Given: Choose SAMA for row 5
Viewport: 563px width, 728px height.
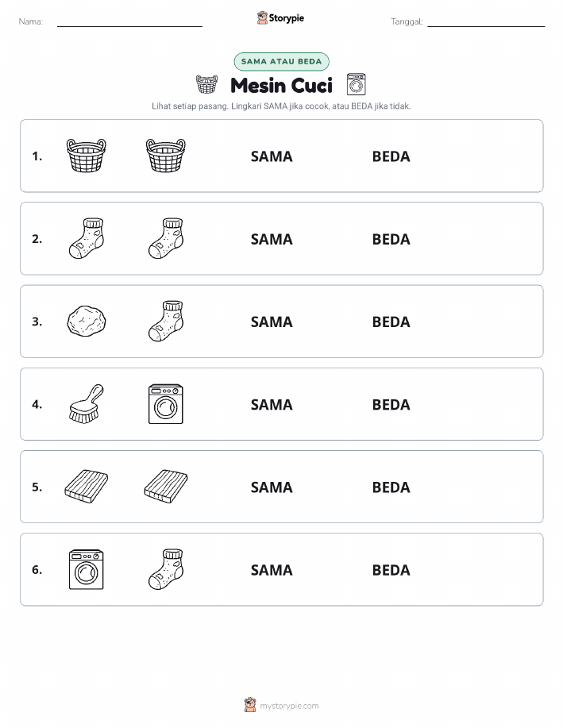Looking at the screenshot, I should (272, 487).
